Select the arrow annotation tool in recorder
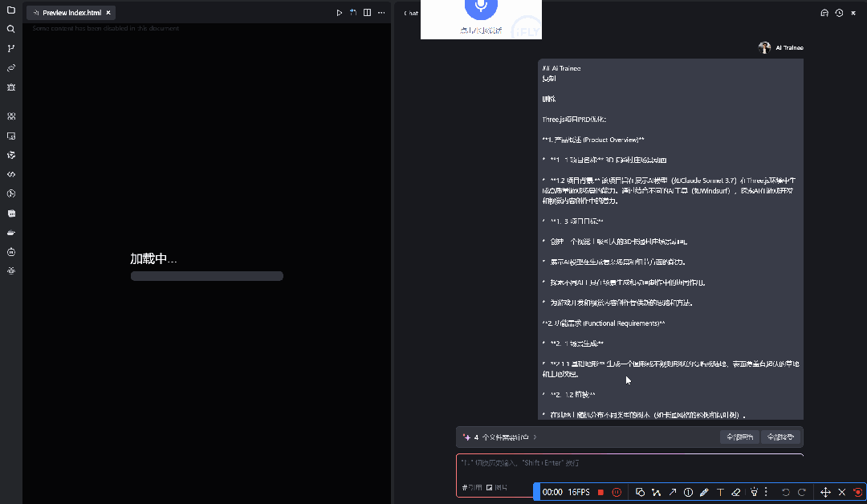Viewport: 867px width, 504px height. [x=673, y=492]
